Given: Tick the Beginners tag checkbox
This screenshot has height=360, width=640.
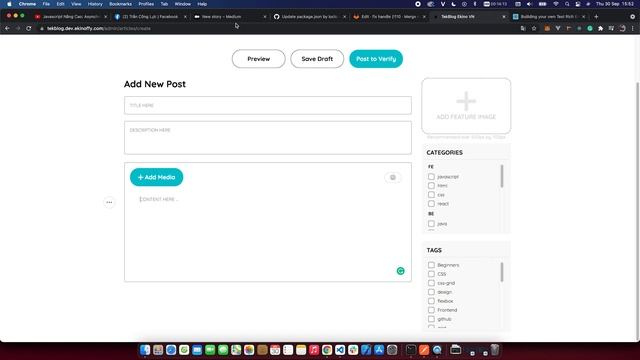Looking at the screenshot, I should click(431, 265).
